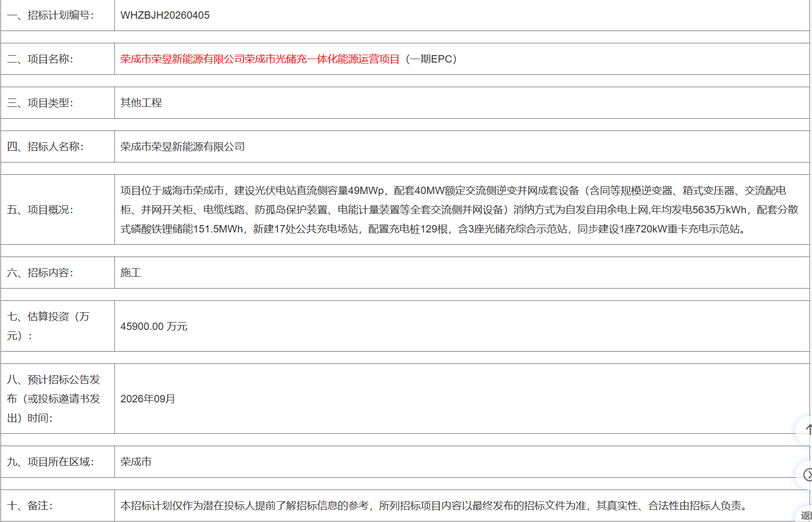Click the estimated investment 45900.00 万元
This screenshot has height=522, width=812.
click(x=154, y=326)
